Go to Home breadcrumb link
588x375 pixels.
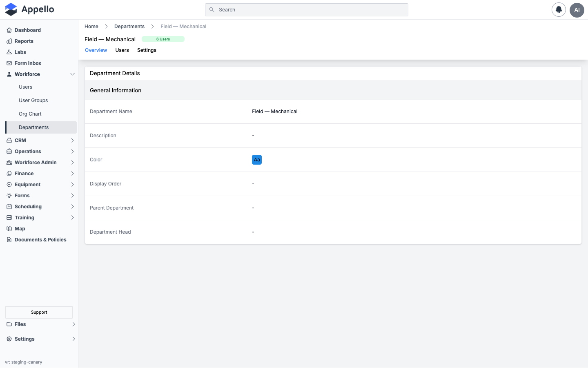pos(91,27)
